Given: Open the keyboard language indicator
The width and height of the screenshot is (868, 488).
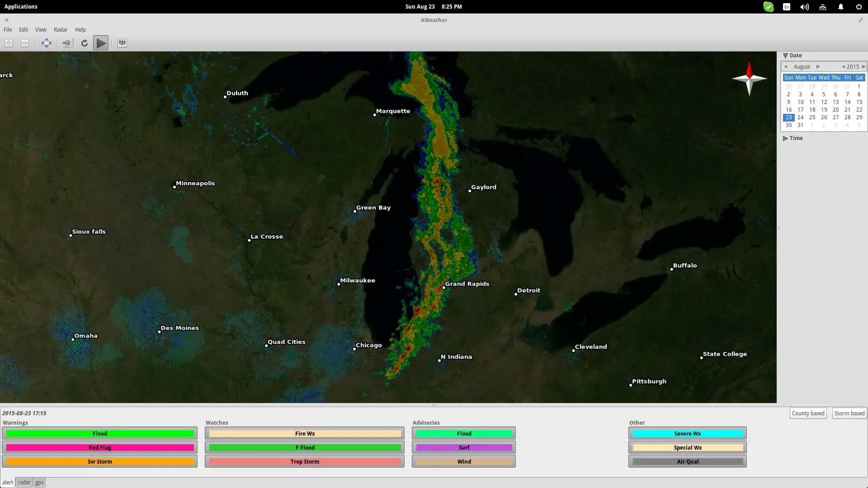Looking at the screenshot, I should click(x=787, y=7).
